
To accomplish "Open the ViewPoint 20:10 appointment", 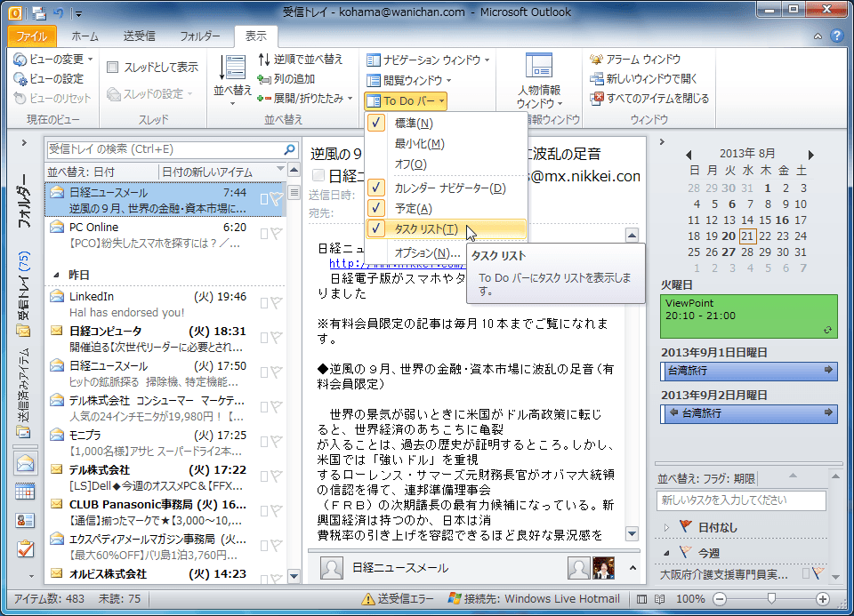I will 748,316.
